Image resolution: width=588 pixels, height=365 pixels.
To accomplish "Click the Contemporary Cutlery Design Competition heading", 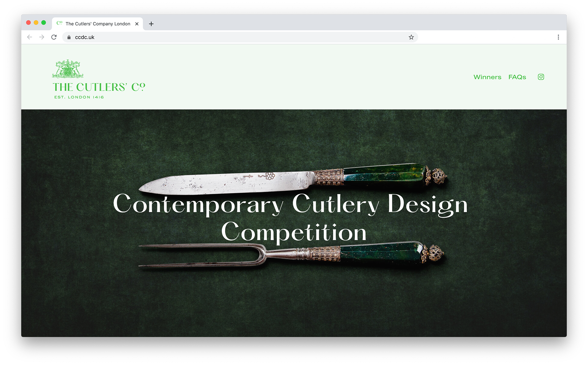I will [x=290, y=217].
